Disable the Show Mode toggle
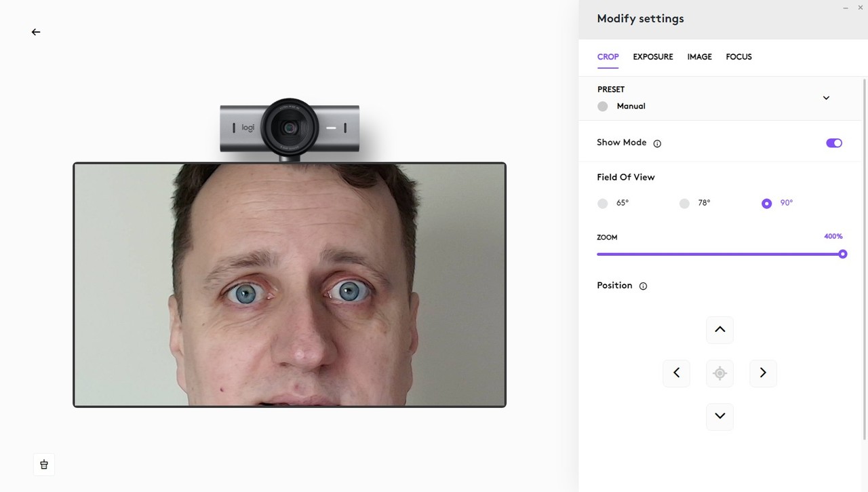The width and height of the screenshot is (868, 492). coord(833,143)
